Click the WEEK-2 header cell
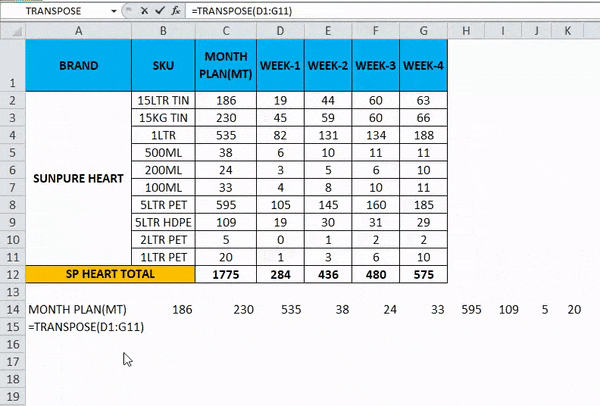600x406 pixels. coord(328,65)
